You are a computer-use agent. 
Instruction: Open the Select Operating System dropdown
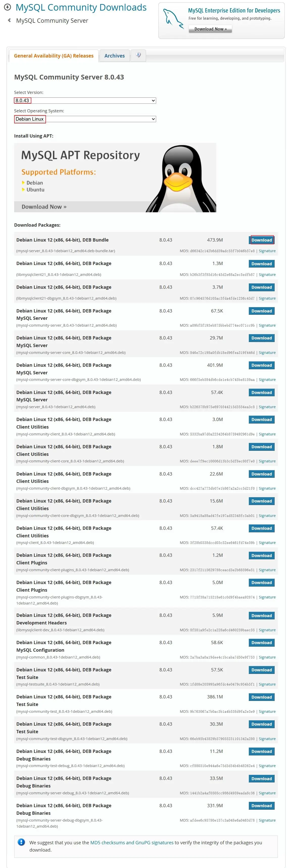pyautogui.click(x=85, y=119)
